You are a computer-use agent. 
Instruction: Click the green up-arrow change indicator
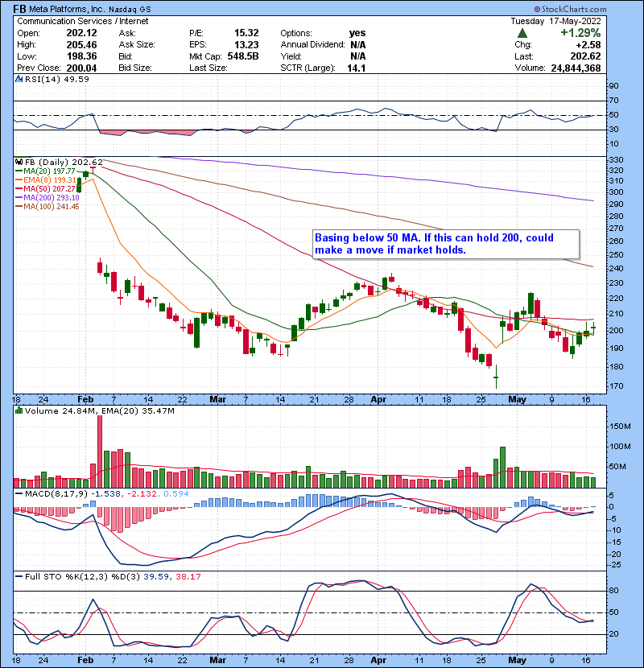click(x=522, y=33)
